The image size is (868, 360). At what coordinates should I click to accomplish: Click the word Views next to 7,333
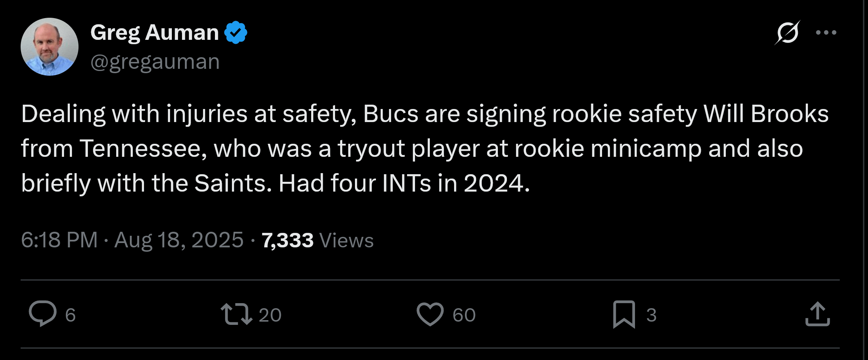coord(346,240)
